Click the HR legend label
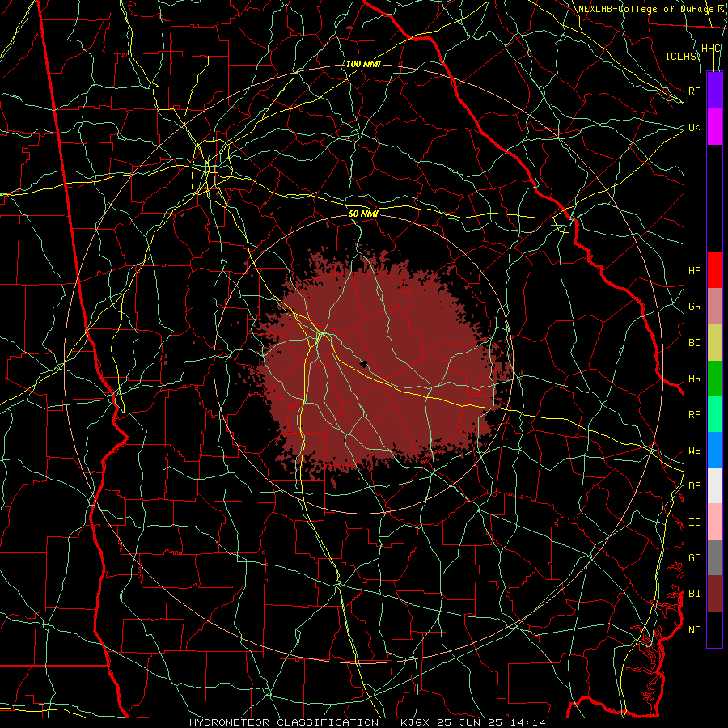 point(694,379)
